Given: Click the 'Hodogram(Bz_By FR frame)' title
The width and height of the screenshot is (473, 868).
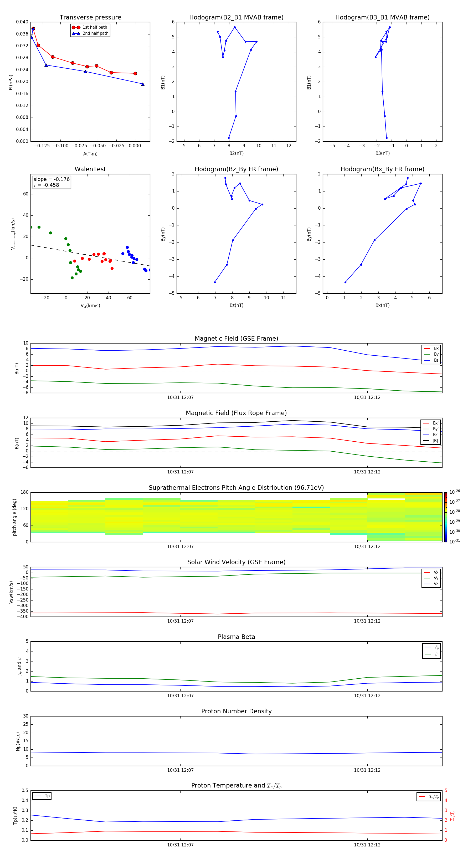Looking at the screenshot, I should point(236,169).
